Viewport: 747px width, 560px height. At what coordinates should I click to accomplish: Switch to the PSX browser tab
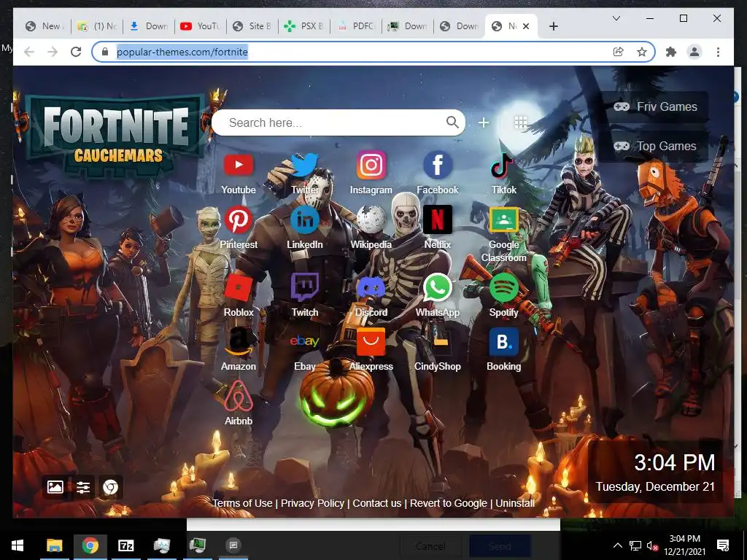click(303, 26)
